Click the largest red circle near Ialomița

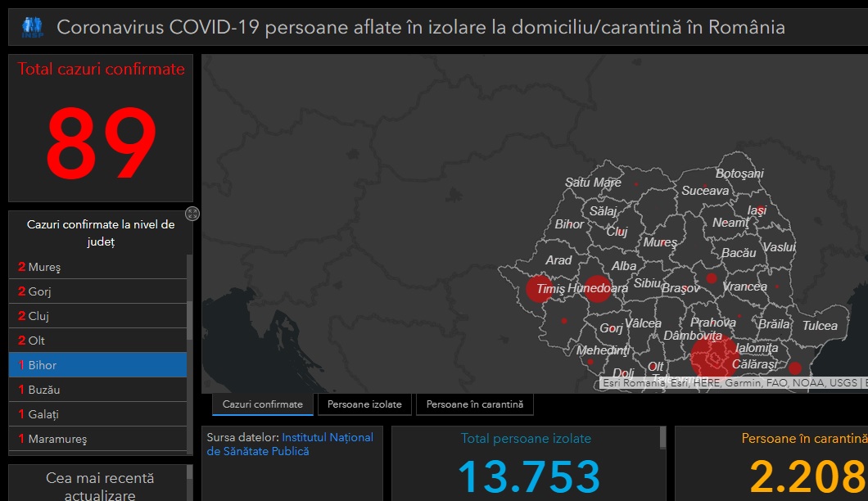(x=713, y=358)
